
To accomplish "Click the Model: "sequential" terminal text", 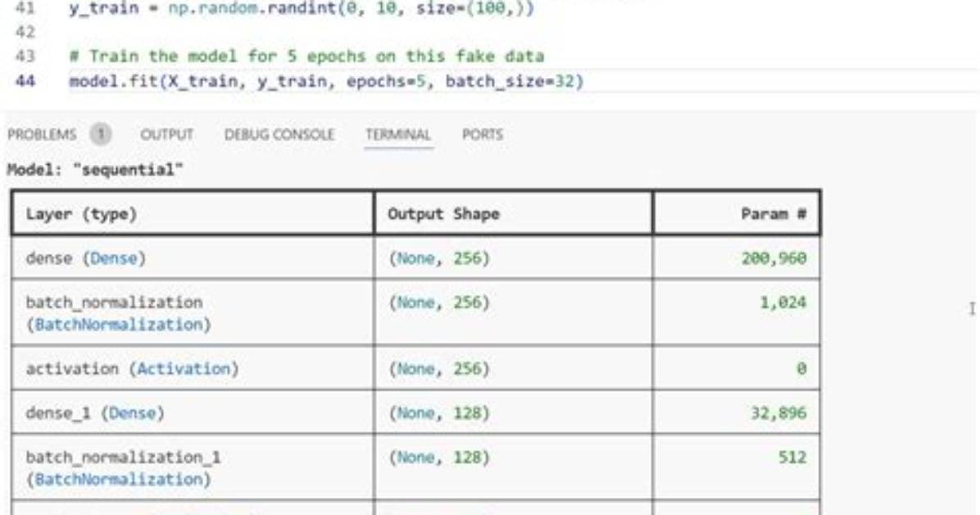I will click(x=95, y=170).
